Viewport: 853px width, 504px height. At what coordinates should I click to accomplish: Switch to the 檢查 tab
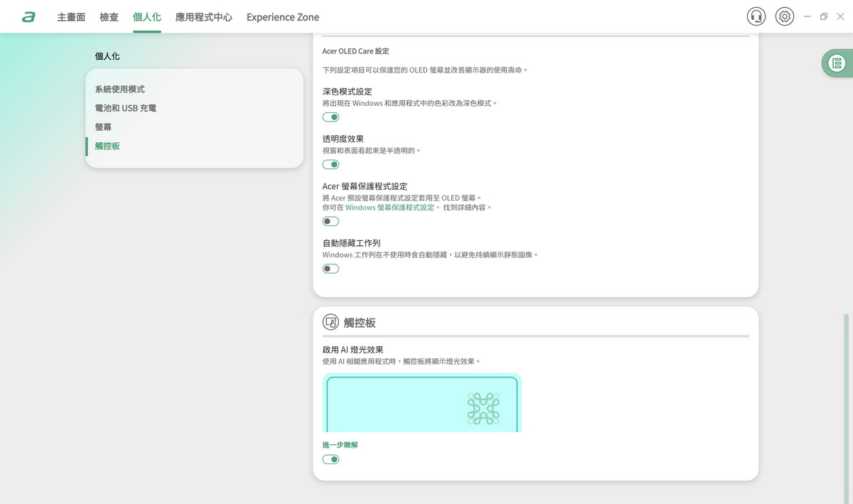click(109, 17)
